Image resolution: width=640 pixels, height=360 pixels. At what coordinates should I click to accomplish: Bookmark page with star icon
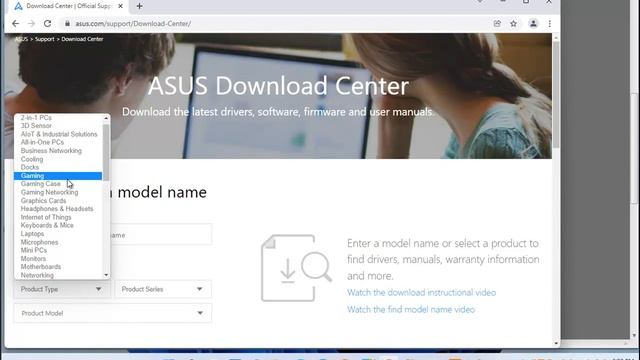tap(513, 24)
